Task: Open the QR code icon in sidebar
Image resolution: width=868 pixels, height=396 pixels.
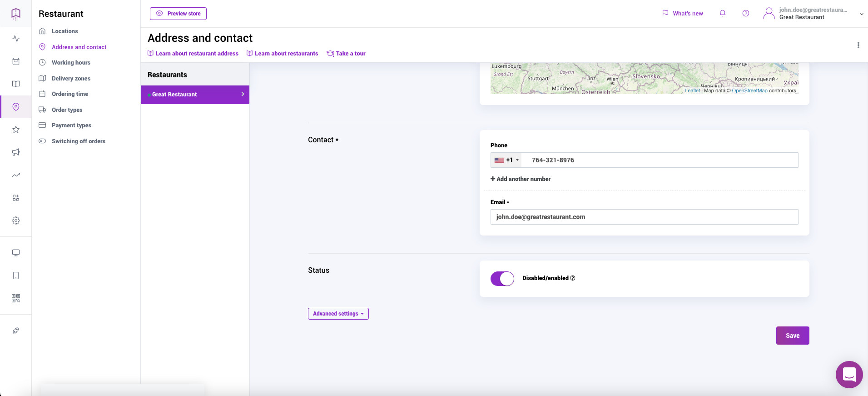Action: pos(16,298)
